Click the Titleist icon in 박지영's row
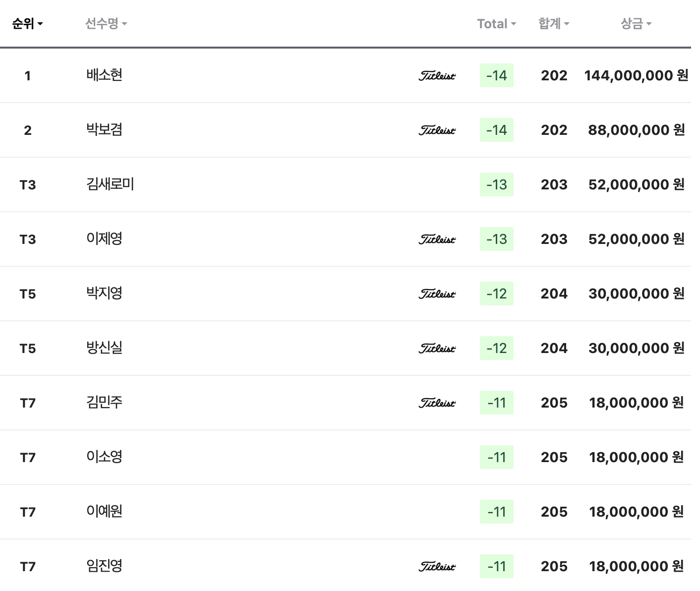Screen dimensions: 700x591 click(436, 294)
